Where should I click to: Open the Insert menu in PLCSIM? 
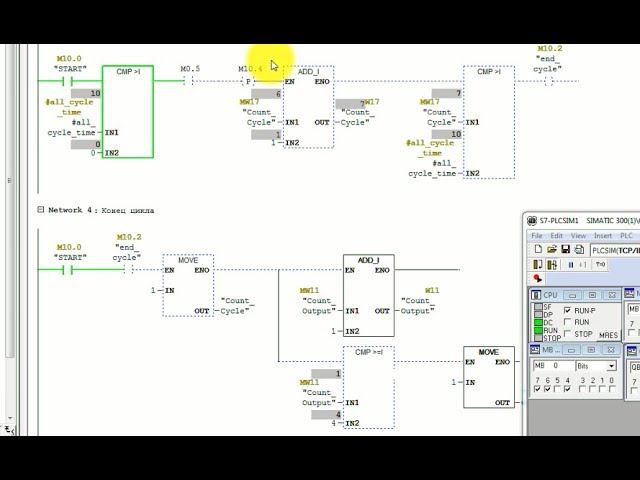(602, 236)
